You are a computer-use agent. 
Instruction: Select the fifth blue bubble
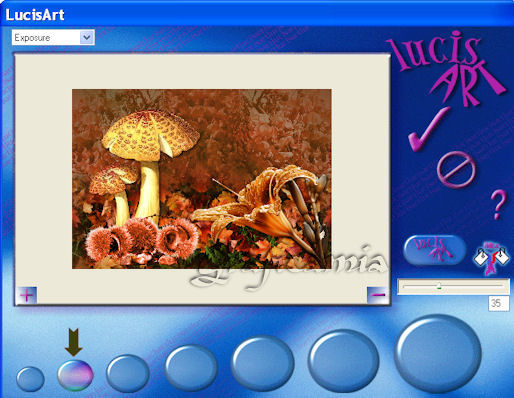[262, 363]
